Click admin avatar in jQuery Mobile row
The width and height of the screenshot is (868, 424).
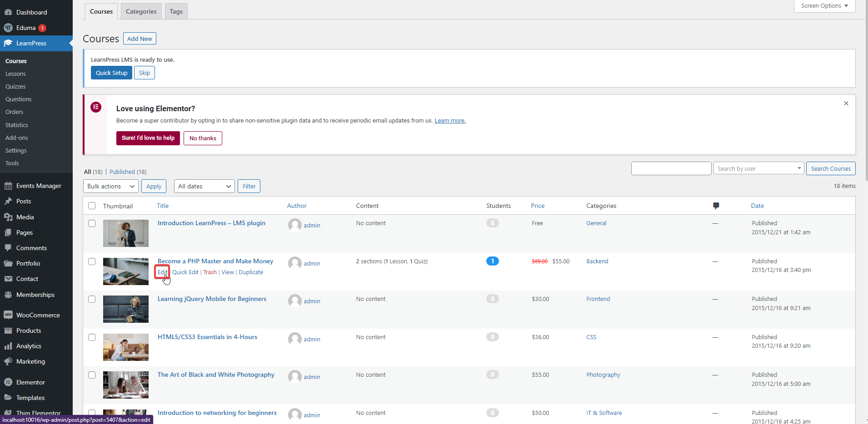(x=295, y=301)
